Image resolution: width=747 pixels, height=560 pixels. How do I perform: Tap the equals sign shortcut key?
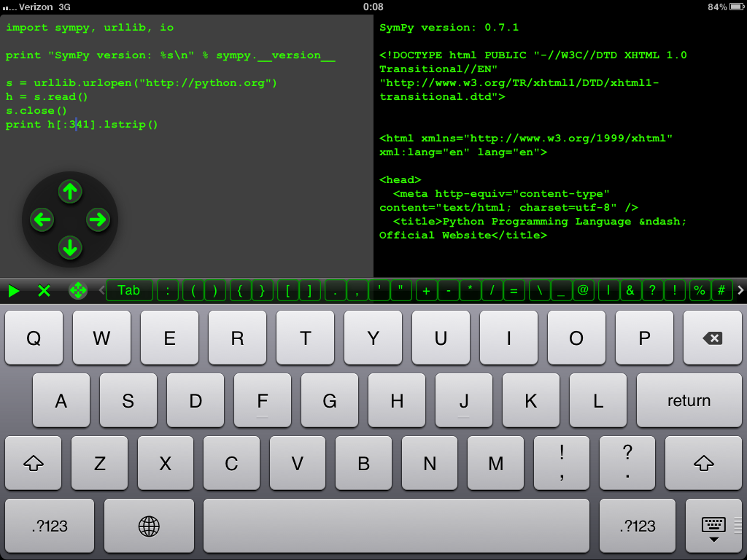tap(514, 291)
